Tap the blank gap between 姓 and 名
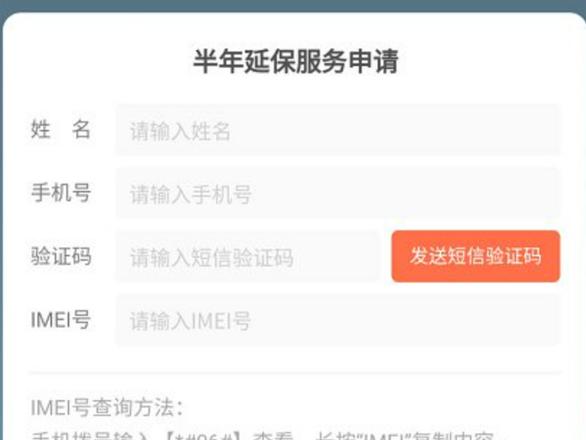Image resolution: width=586 pixels, height=440 pixels. [x=61, y=130]
